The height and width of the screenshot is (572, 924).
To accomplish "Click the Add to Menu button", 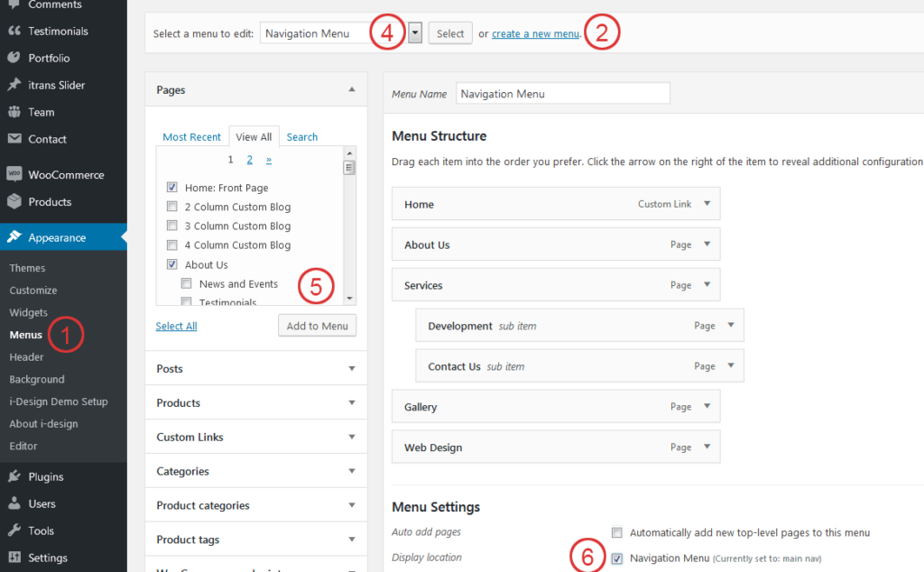I will point(317,326).
